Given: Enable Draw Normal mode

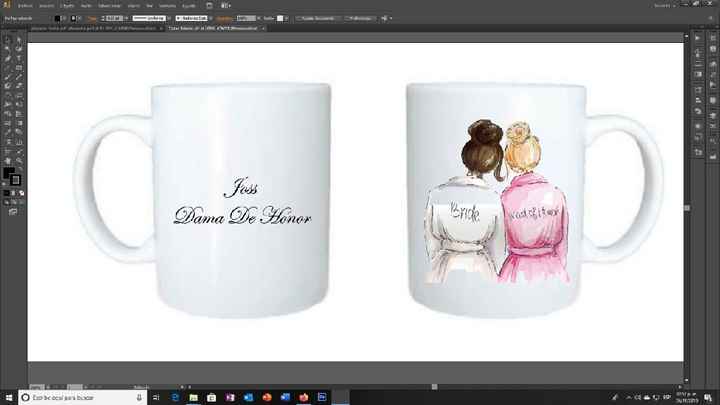Looking at the screenshot, I should 6,202.
